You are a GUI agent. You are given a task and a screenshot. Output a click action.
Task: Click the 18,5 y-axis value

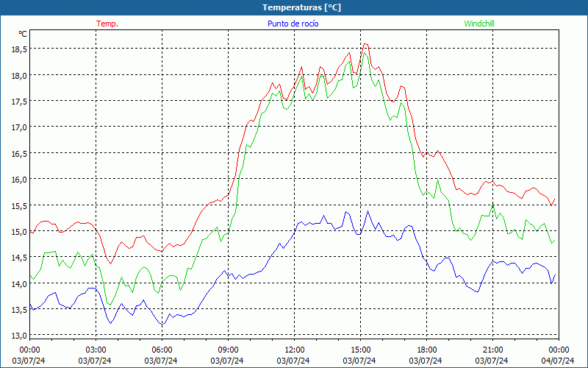click(19, 49)
